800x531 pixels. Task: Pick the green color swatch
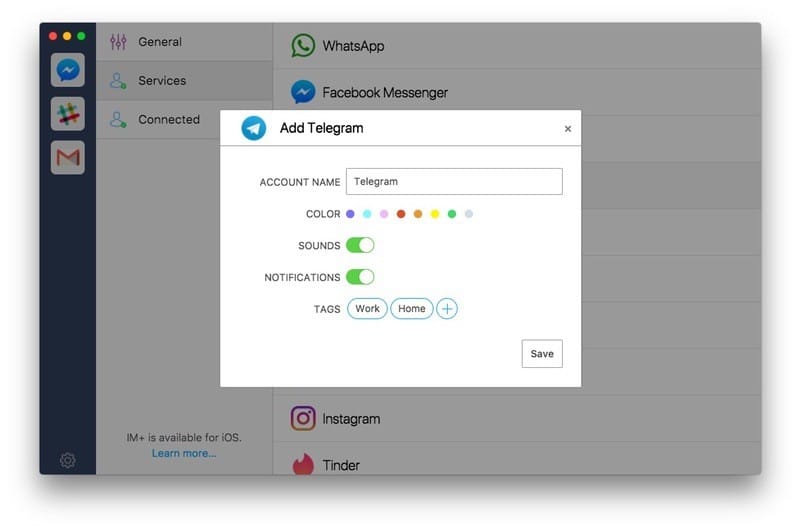point(452,214)
